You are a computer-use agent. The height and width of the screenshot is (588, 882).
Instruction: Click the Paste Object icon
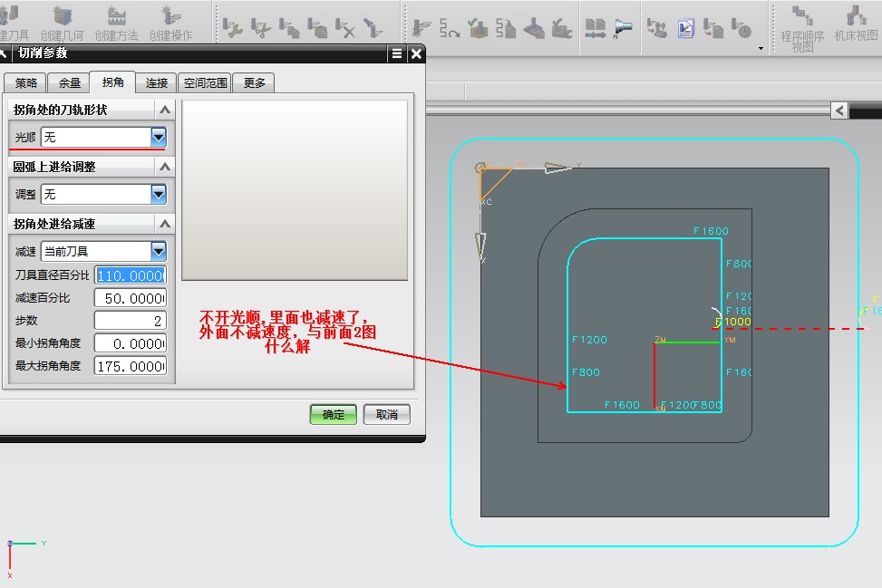(317, 27)
